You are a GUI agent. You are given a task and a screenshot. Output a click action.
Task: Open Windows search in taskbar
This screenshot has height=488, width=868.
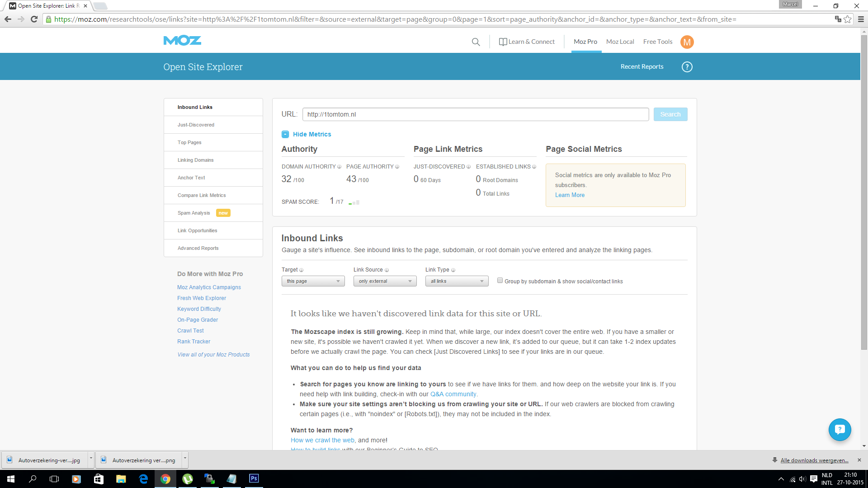click(x=33, y=479)
